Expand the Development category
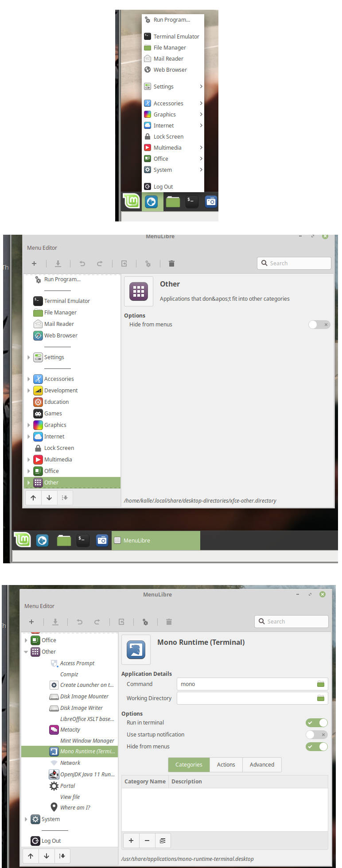The width and height of the screenshot is (342, 868). 29,391
